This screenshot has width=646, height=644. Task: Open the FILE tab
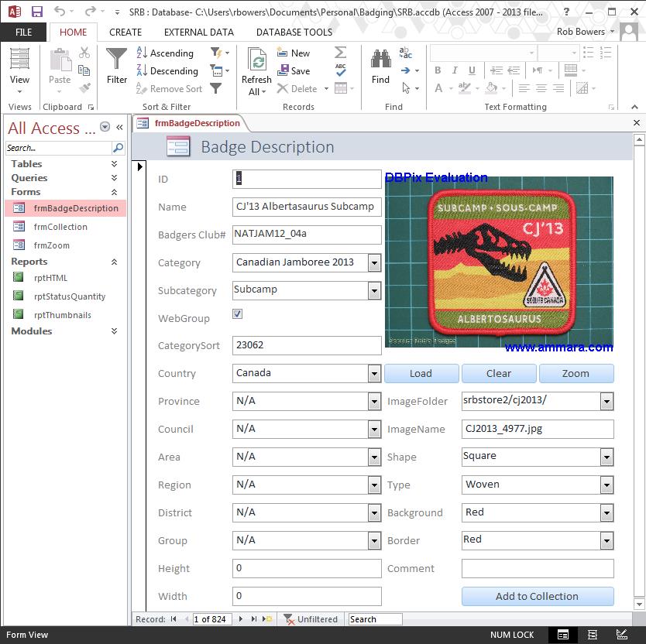tap(23, 32)
